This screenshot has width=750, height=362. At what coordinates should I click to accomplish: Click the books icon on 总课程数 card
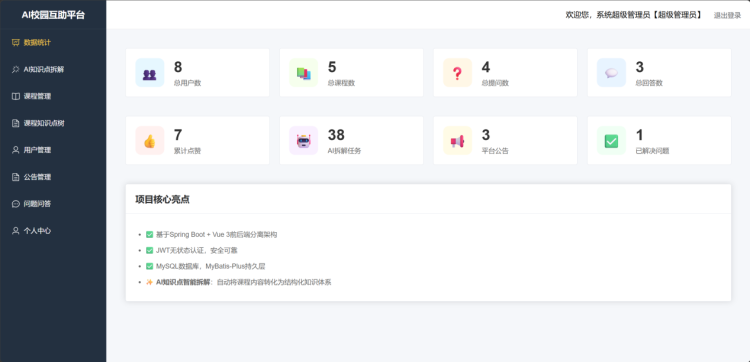click(x=304, y=73)
